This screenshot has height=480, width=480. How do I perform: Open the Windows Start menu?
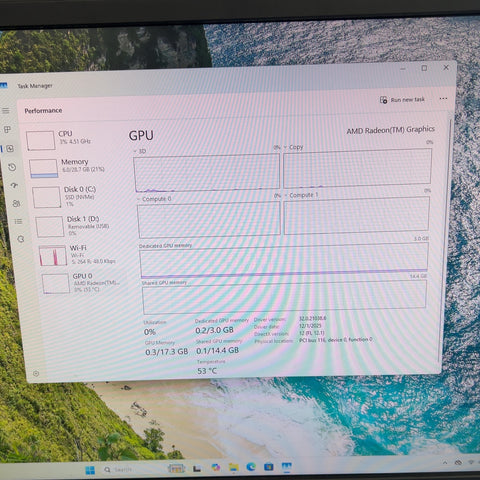click(90, 470)
